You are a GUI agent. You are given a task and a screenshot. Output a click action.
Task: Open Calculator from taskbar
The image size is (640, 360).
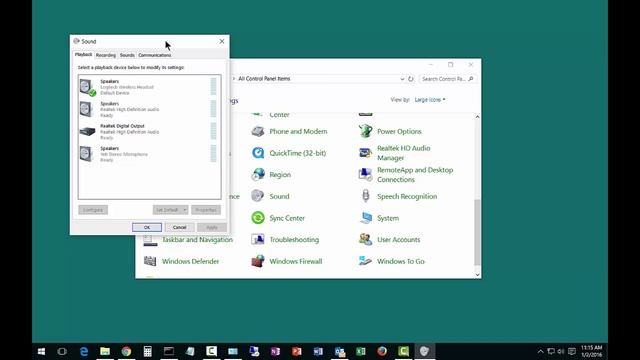pos(147,351)
